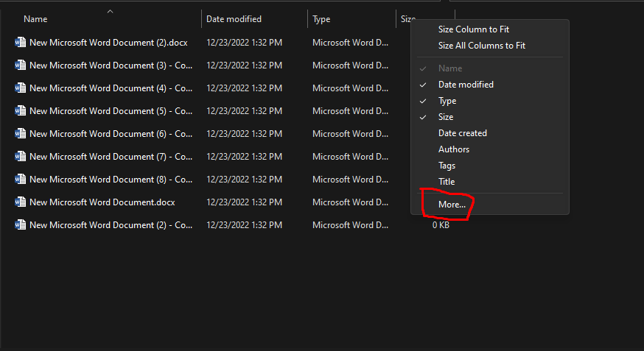
Task: Click Word icon of Document (2).docx
Action: [x=20, y=42]
